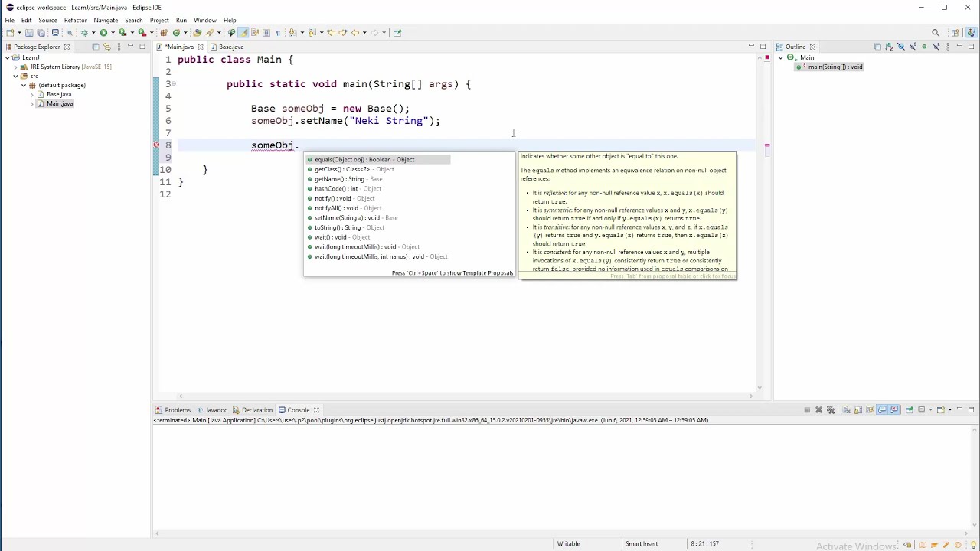Viewport: 980px width, 551px height.
Task: Click Last Edit Location icon
Action: point(331,33)
